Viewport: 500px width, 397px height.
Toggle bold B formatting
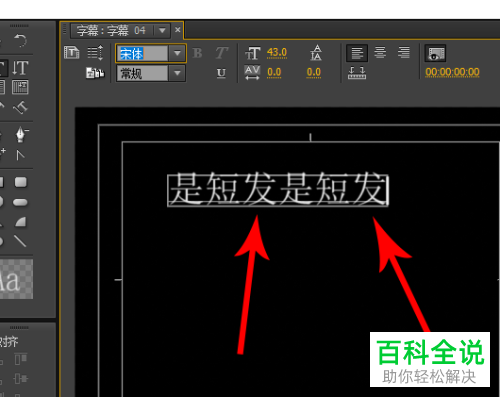[197, 53]
